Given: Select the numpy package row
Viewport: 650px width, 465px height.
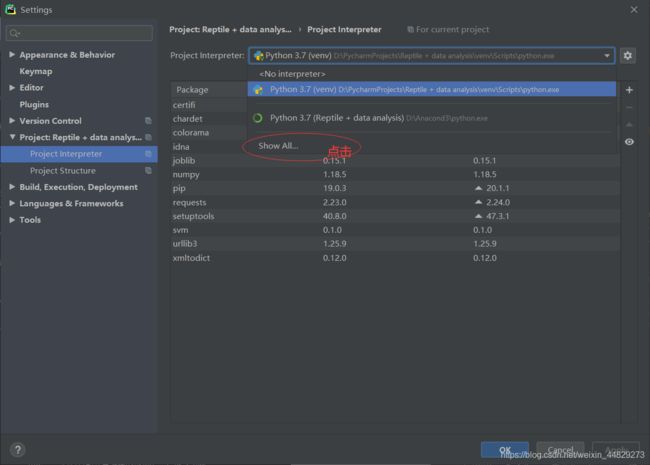Looking at the screenshot, I should coord(395,174).
